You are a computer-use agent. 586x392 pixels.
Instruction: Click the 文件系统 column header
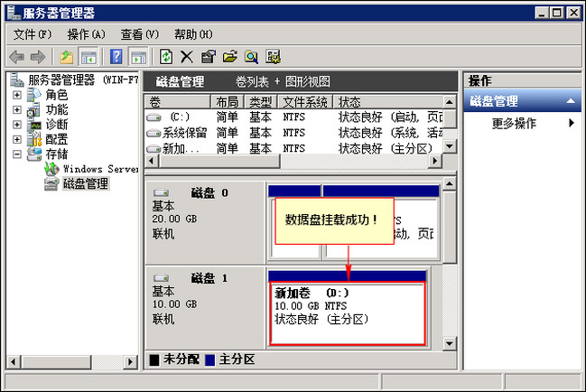click(305, 102)
